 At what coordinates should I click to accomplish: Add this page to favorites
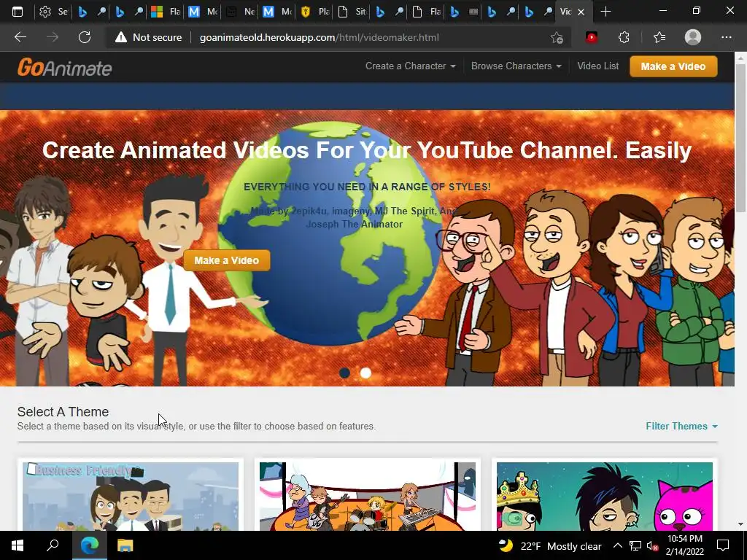pyautogui.click(x=557, y=38)
